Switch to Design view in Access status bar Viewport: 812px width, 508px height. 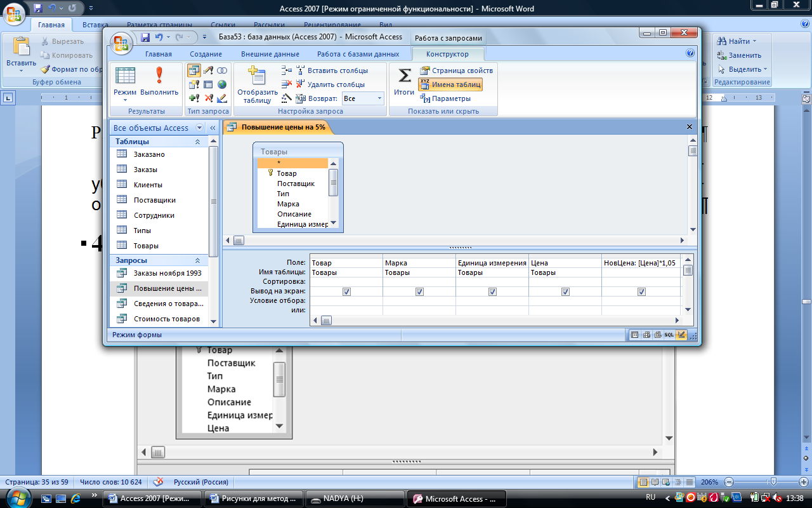[681, 335]
